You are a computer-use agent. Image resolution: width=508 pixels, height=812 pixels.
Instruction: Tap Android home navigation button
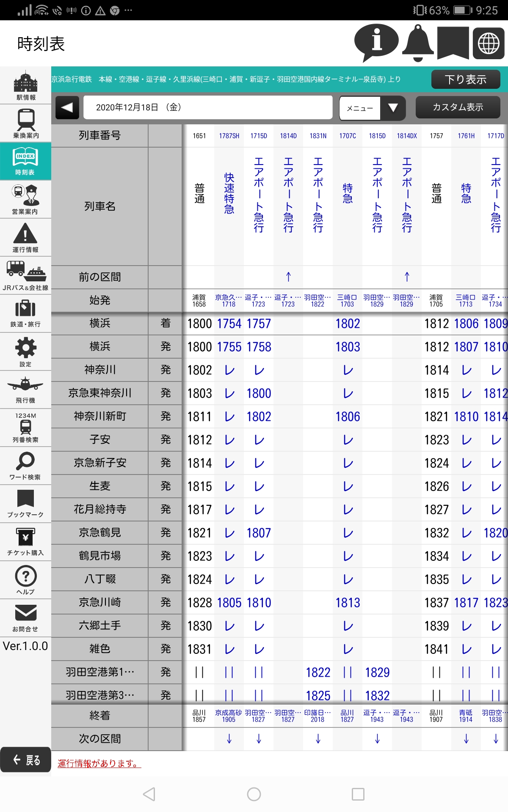coord(254,794)
